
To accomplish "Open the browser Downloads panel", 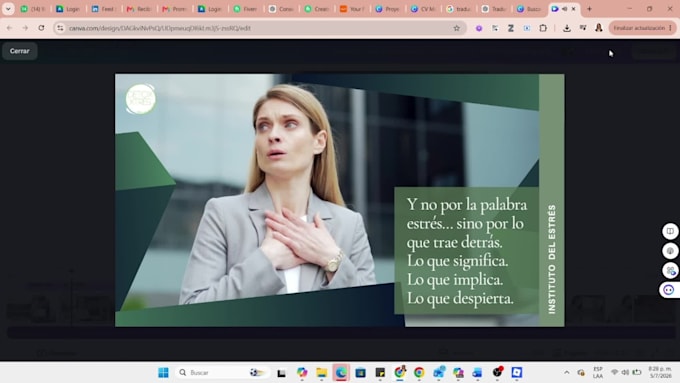I will point(567,28).
